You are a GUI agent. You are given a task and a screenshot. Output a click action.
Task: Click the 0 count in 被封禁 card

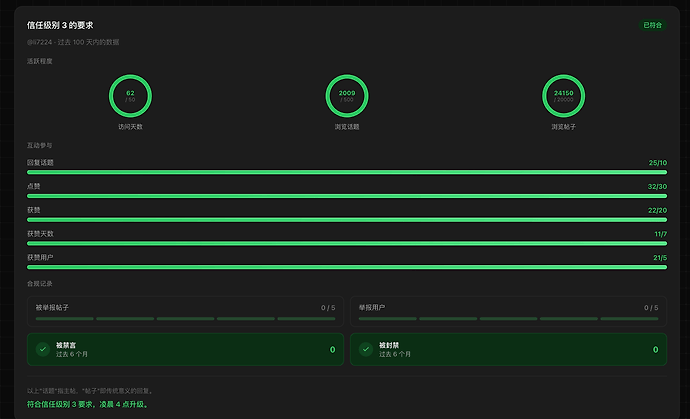pyautogui.click(x=656, y=349)
